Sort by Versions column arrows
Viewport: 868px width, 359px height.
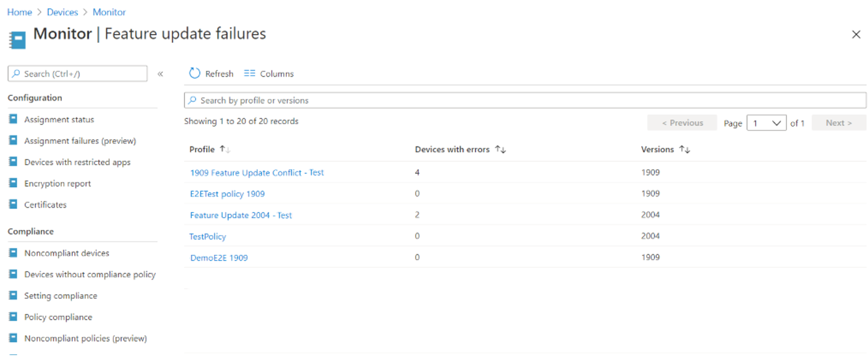(x=685, y=149)
